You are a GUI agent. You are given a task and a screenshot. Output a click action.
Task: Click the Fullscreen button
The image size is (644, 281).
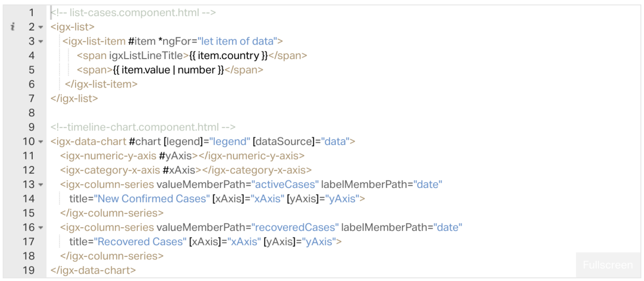[608, 265]
